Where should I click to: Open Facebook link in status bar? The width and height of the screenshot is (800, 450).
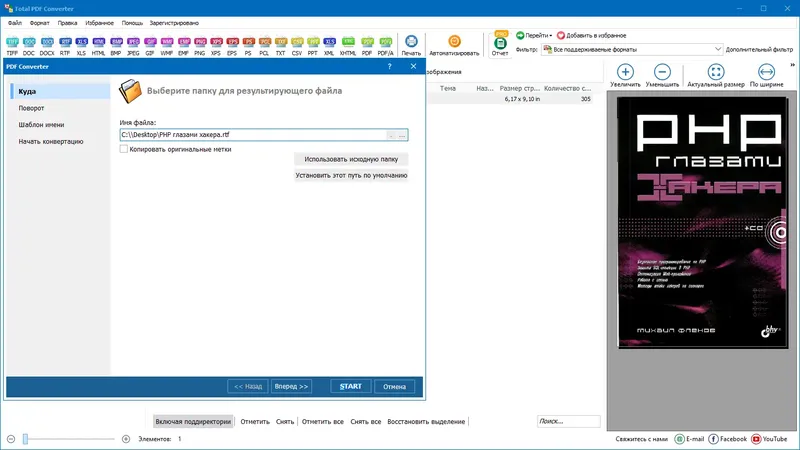pyautogui.click(x=728, y=439)
